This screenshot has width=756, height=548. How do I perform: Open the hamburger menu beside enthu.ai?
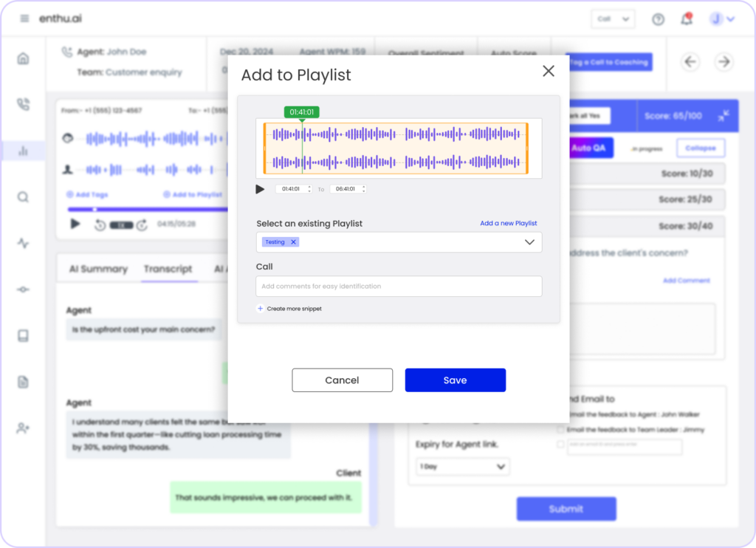point(24,18)
